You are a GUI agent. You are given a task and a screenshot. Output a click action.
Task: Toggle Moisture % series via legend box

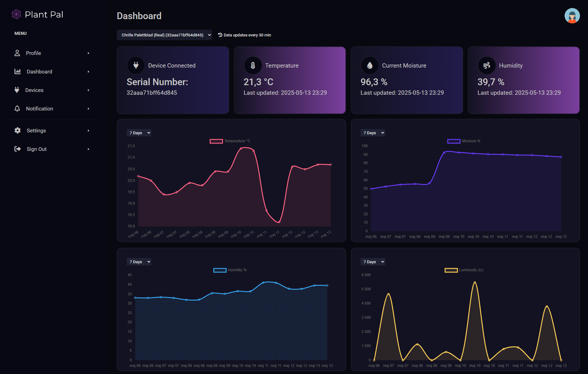[454, 141]
